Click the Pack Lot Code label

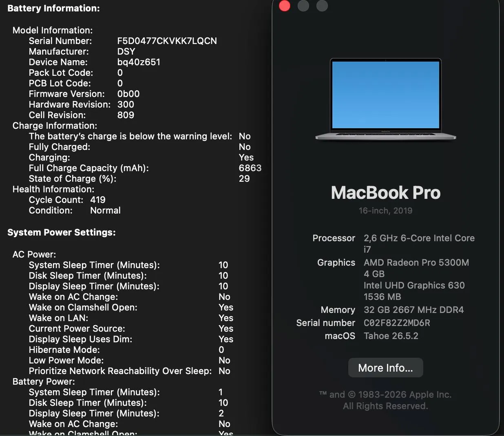61,73
